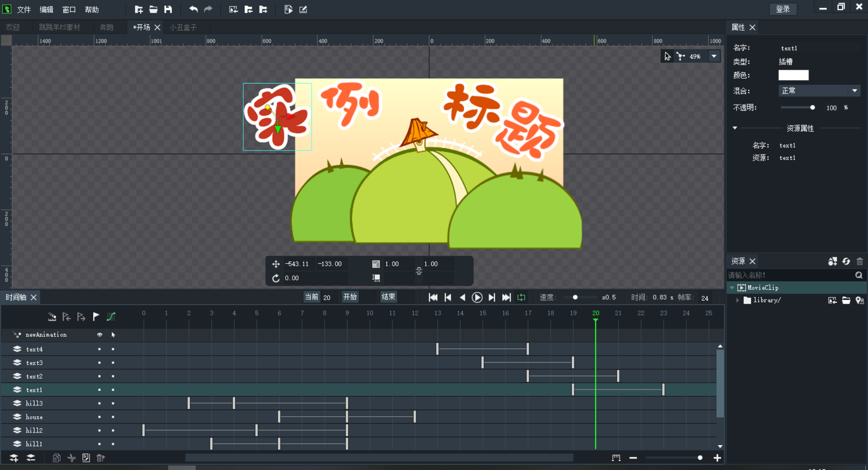Click the paste frames icon below timeline
This screenshot has width=868, height=470.
coord(86,458)
